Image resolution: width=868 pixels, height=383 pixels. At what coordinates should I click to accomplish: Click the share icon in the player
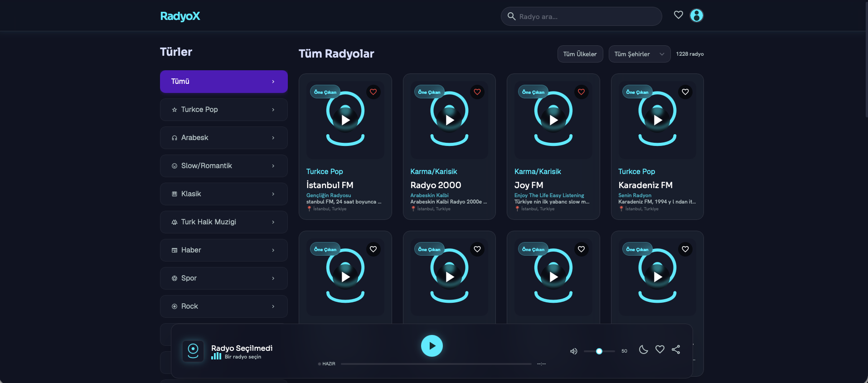(x=676, y=349)
